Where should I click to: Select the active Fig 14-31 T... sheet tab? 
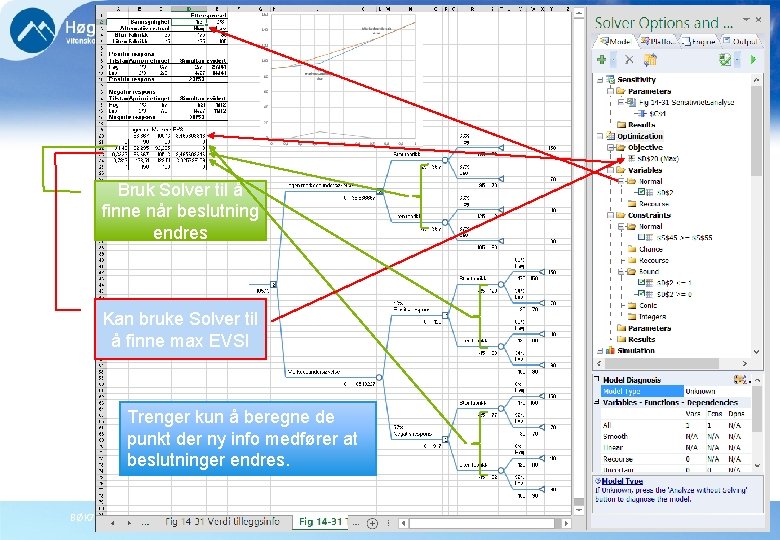click(321, 522)
